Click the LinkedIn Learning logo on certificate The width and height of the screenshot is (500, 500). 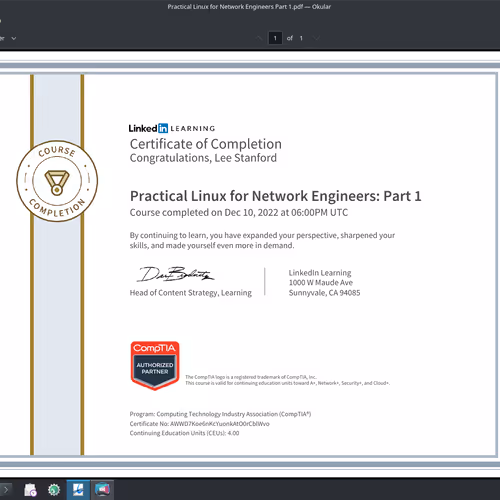[172, 128]
